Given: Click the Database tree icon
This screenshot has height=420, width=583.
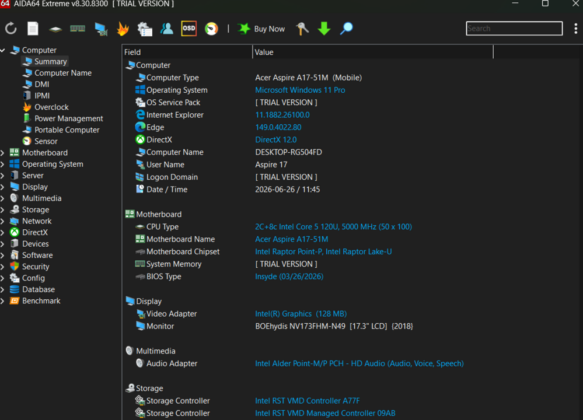Looking at the screenshot, I should [x=15, y=290].
